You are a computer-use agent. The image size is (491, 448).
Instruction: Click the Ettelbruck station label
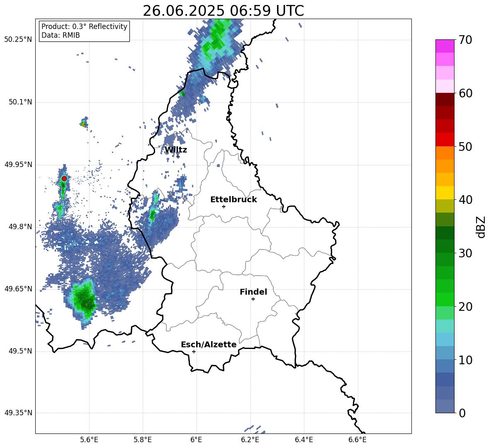(233, 200)
